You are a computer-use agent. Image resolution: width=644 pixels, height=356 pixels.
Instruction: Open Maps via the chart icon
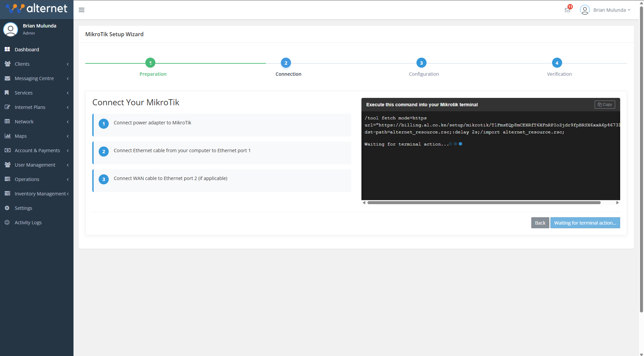tap(7, 136)
